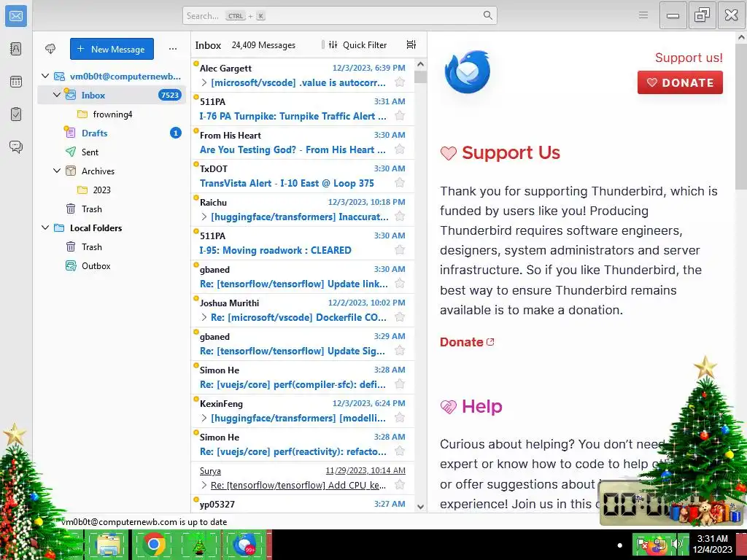Click message list scrollbar down arrow

tap(420, 507)
